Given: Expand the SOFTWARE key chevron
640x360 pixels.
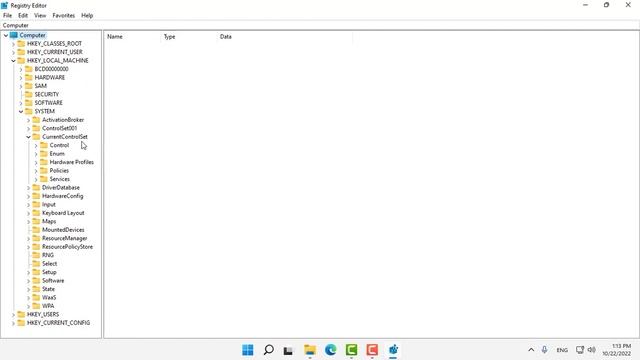Looking at the screenshot, I should [21, 103].
